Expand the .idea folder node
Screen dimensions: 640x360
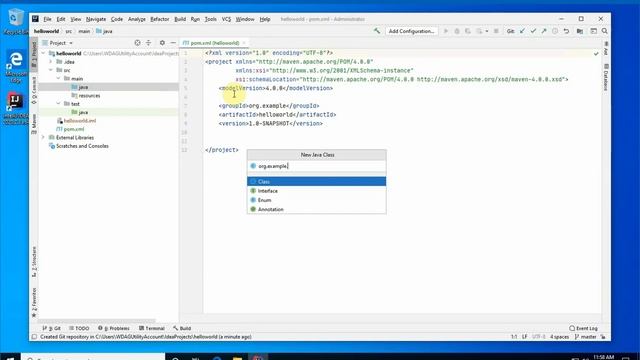pos(51,62)
